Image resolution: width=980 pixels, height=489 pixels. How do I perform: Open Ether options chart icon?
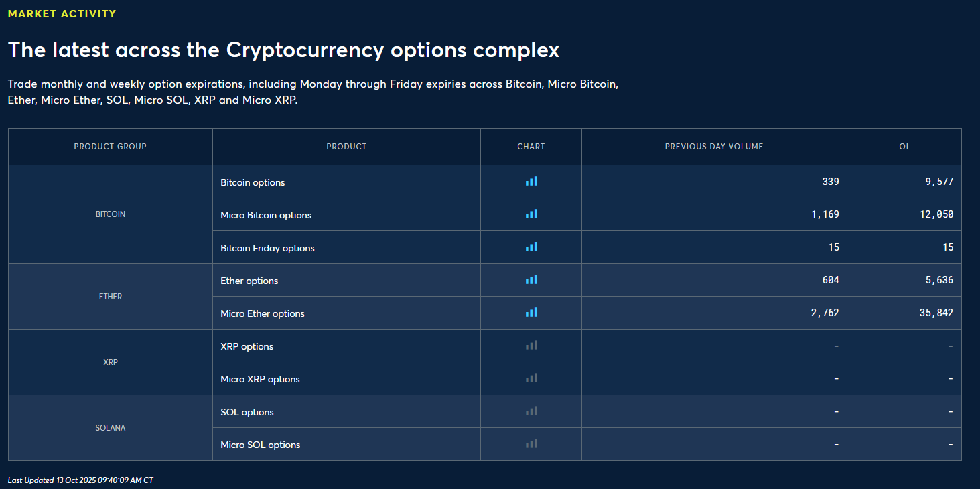coord(531,280)
